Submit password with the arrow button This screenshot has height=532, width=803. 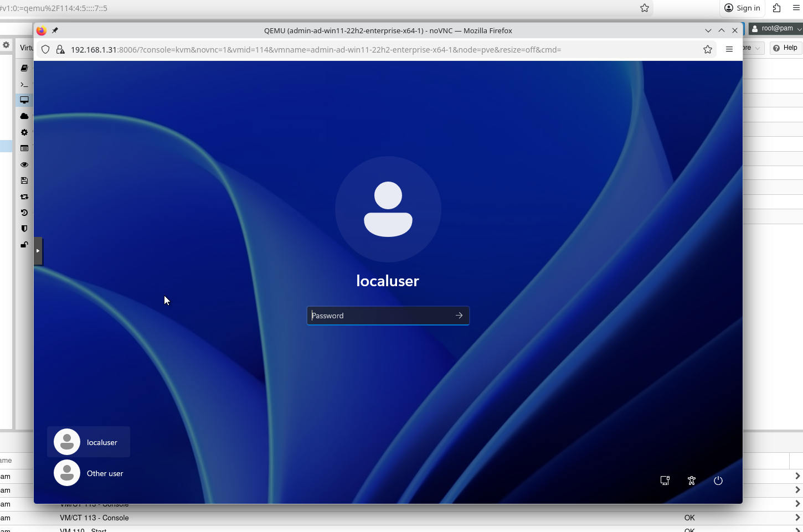coord(459,316)
